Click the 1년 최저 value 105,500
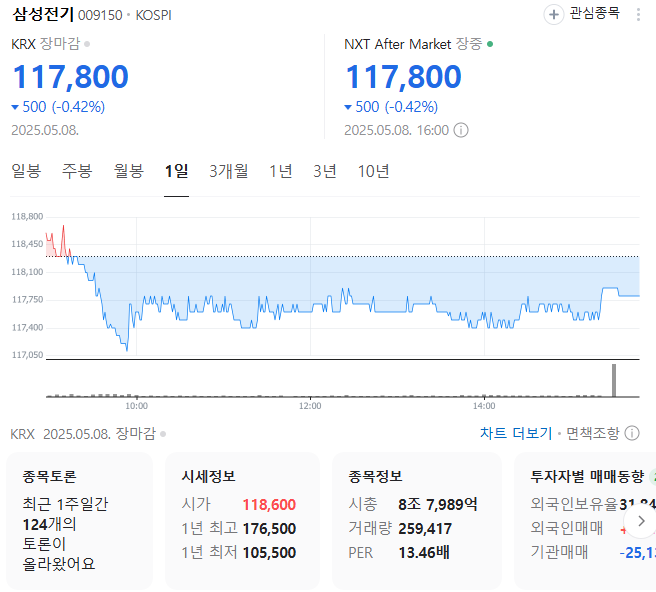Screen dimensions: 656x592 click(x=269, y=553)
